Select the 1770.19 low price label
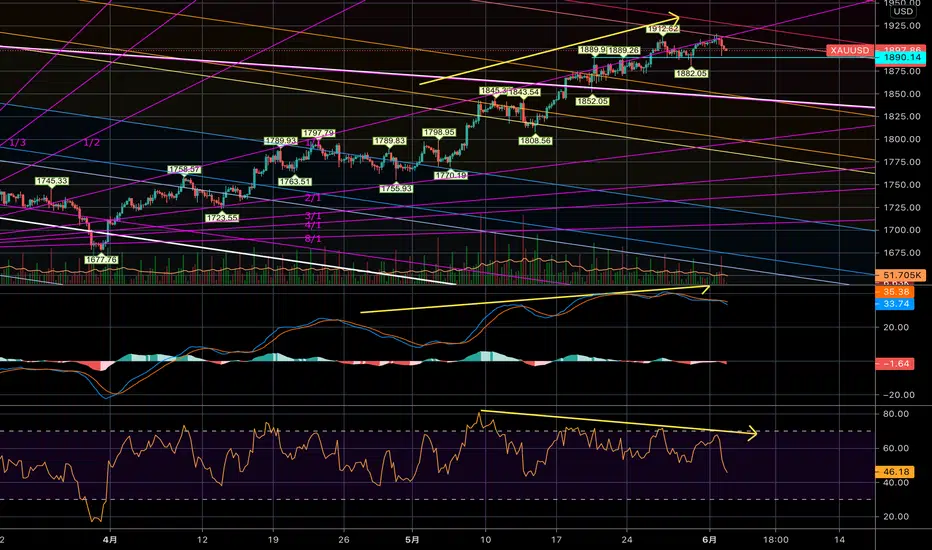 (451, 176)
